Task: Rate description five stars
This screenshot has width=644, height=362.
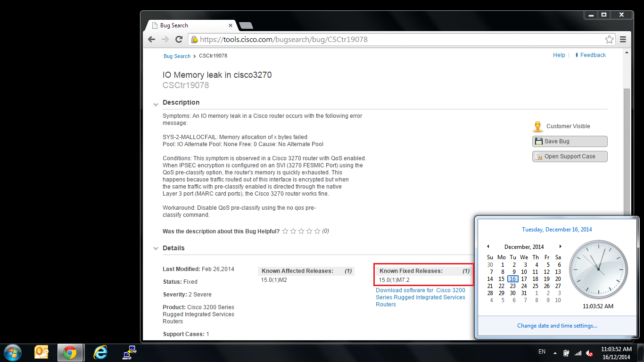Action: tap(317, 231)
